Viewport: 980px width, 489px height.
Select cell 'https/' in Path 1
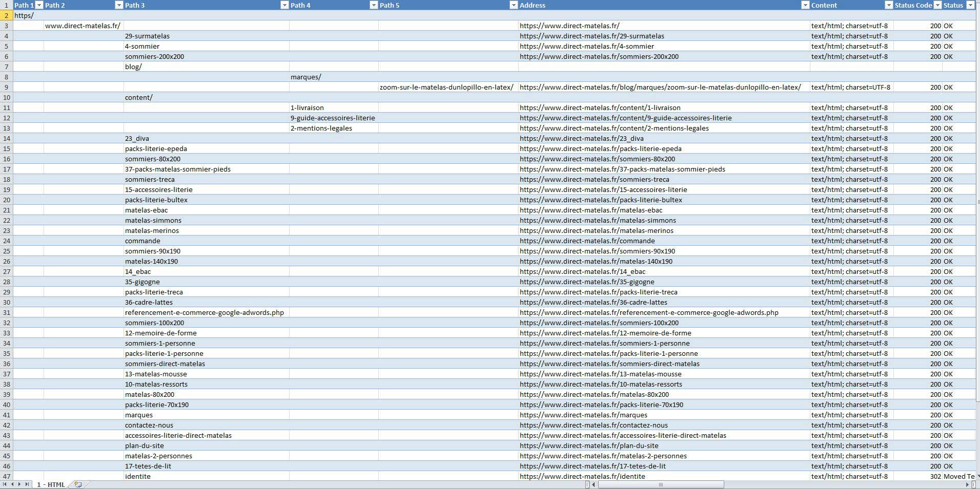pyautogui.click(x=28, y=15)
